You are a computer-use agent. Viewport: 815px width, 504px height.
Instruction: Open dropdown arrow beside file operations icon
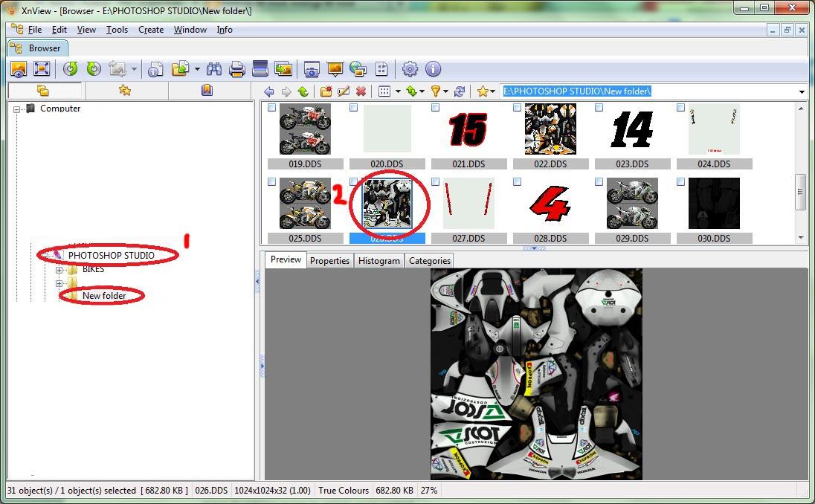pos(197,69)
